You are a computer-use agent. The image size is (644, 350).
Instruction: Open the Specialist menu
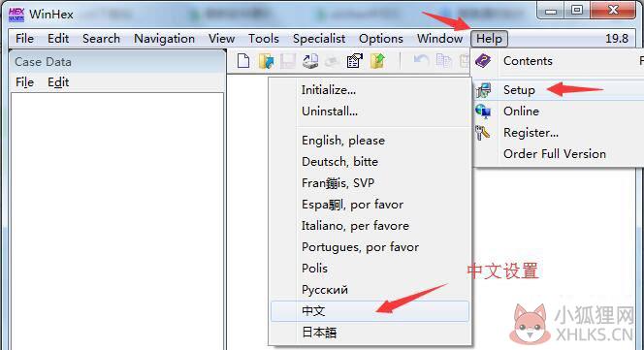319,39
